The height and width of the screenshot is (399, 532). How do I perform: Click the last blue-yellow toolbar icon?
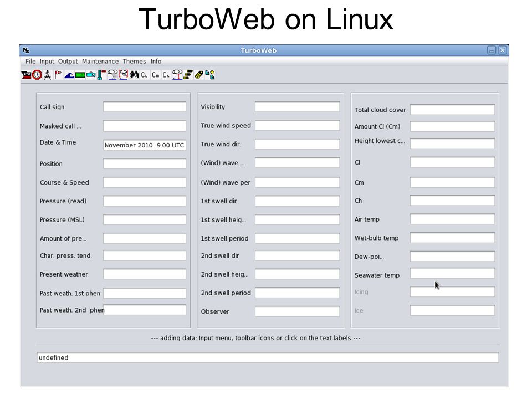tap(209, 75)
